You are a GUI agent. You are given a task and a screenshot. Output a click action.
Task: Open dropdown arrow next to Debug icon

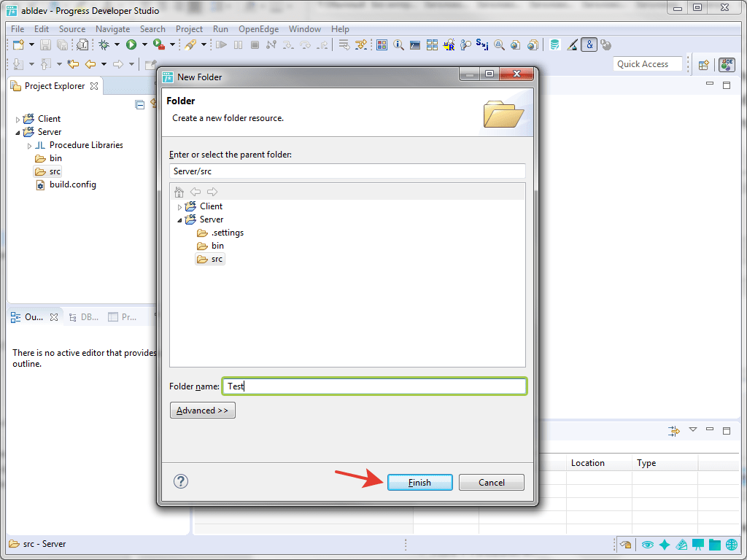click(x=117, y=45)
